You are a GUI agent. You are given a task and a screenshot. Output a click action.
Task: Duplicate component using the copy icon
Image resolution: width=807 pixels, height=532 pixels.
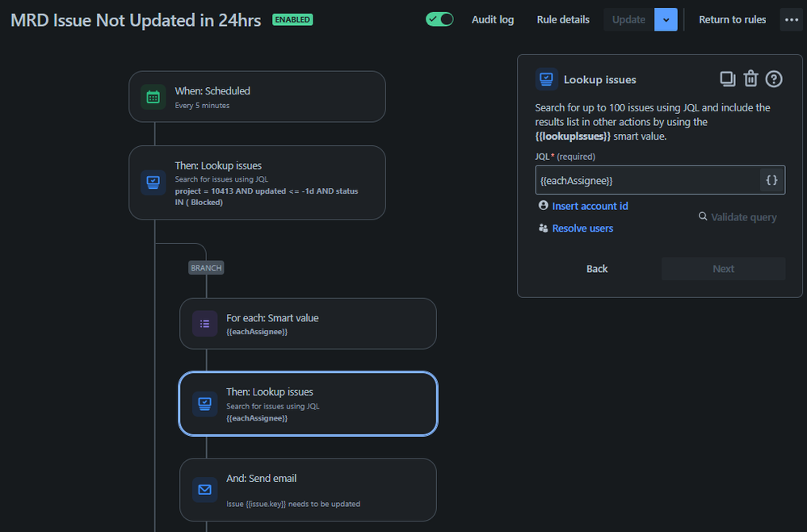coord(727,78)
